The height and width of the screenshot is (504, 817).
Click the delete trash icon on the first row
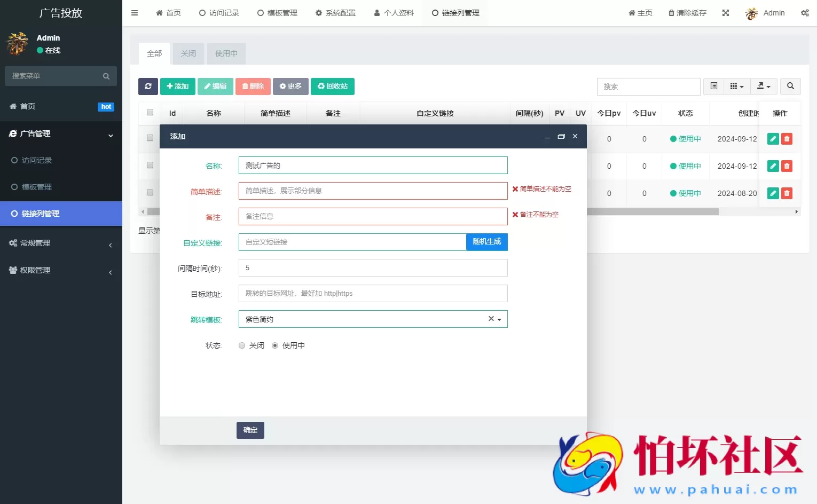pyautogui.click(x=787, y=138)
